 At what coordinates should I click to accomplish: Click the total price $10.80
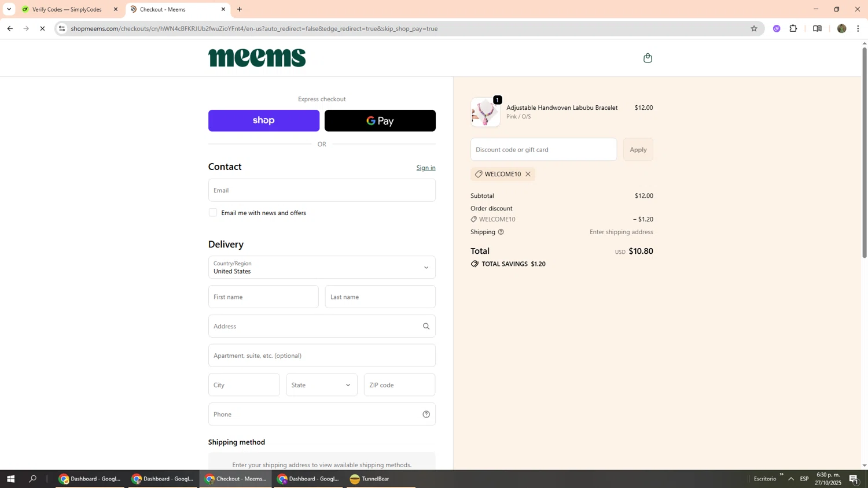(x=641, y=251)
